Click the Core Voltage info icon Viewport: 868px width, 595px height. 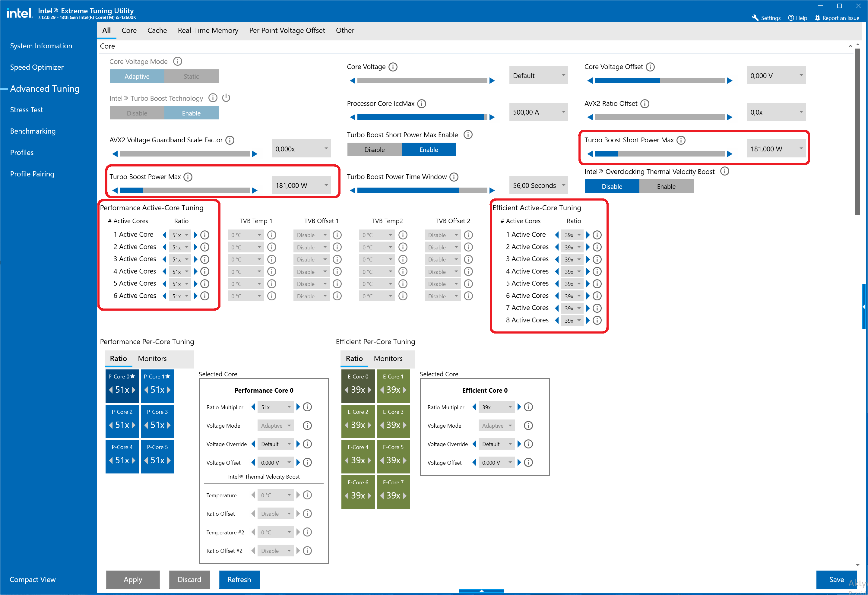point(393,67)
